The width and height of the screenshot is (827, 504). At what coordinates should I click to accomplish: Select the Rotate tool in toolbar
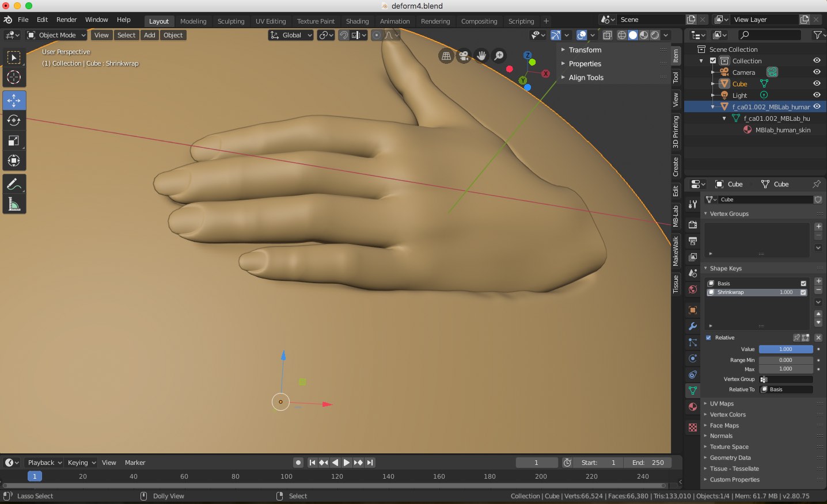pyautogui.click(x=14, y=120)
